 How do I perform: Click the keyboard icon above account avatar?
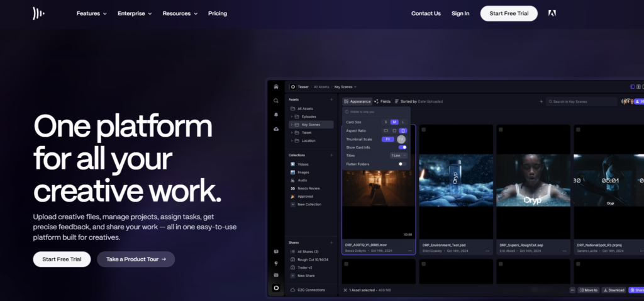[x=276, y=275]
